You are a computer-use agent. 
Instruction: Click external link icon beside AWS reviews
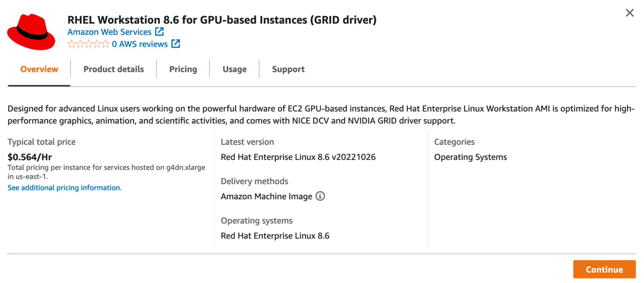click(176, 44)
